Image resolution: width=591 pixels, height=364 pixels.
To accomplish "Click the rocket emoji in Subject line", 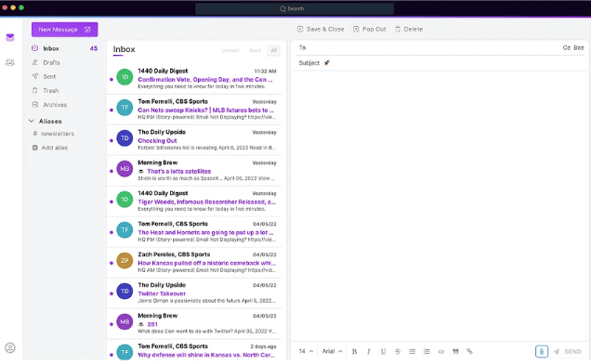I will 327,63.
